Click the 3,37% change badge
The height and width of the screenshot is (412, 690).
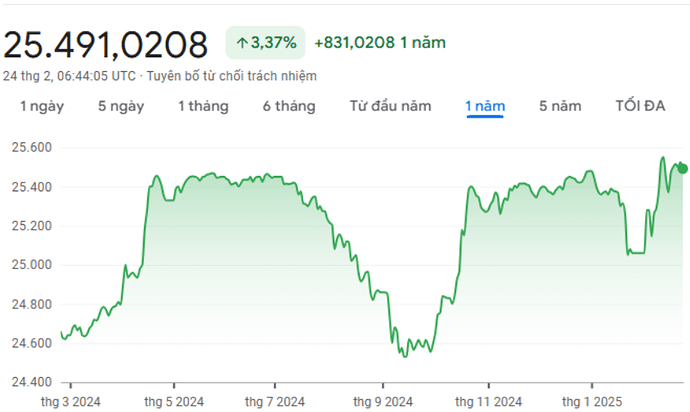[x=265, y=43]
